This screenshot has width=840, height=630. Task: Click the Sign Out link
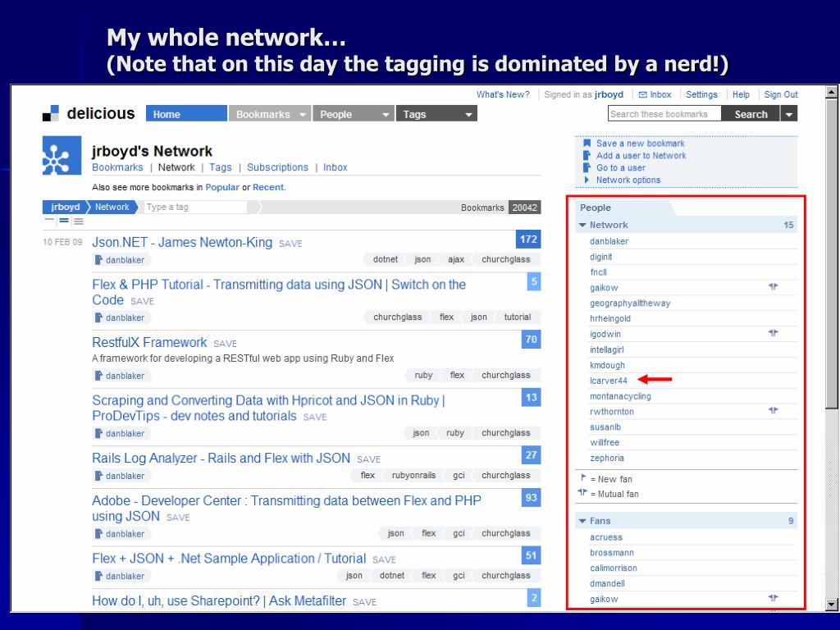pyautogui.click(x=781, y=94)
